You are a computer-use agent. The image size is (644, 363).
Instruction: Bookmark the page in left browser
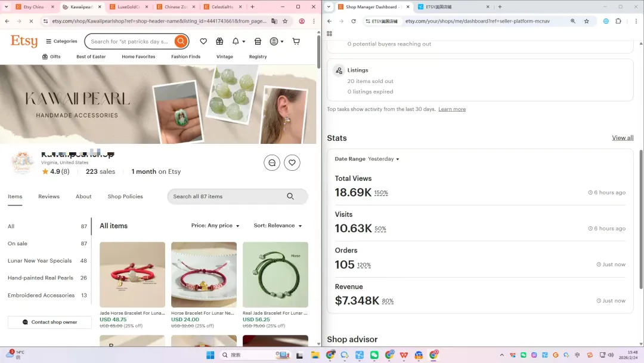(x=285, y=21)
